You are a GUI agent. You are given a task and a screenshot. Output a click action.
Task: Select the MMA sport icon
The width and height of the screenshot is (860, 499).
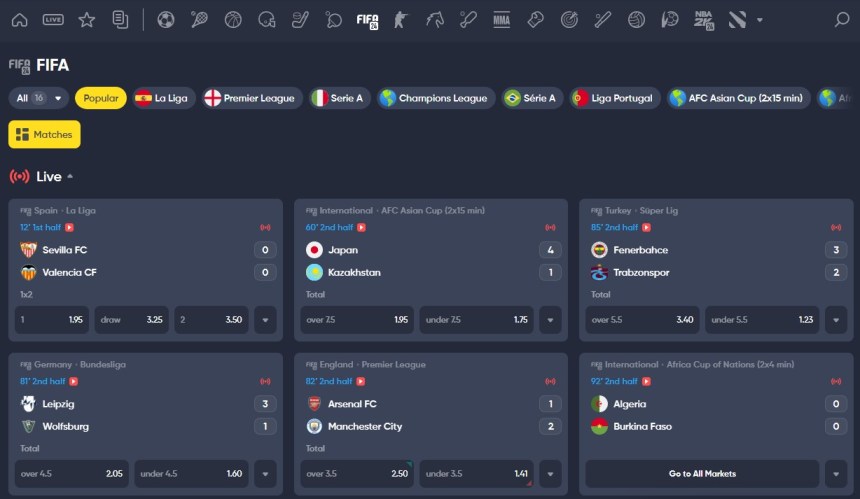point(501,20)
